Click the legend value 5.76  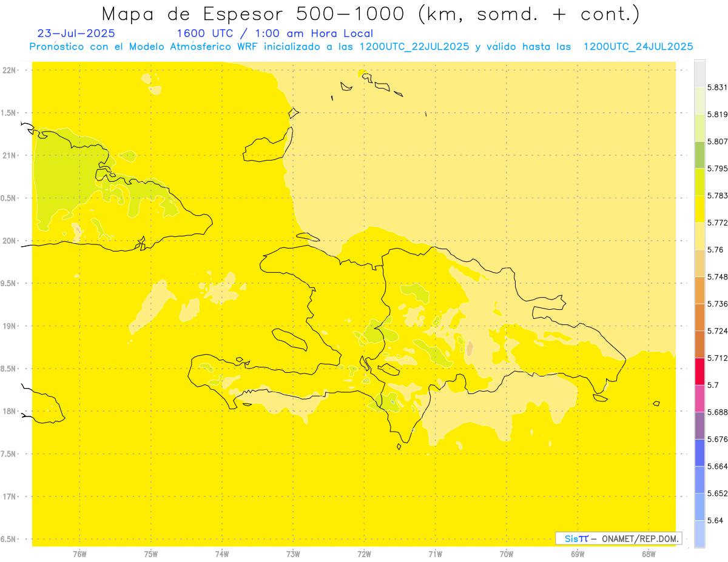pos(715,250)
